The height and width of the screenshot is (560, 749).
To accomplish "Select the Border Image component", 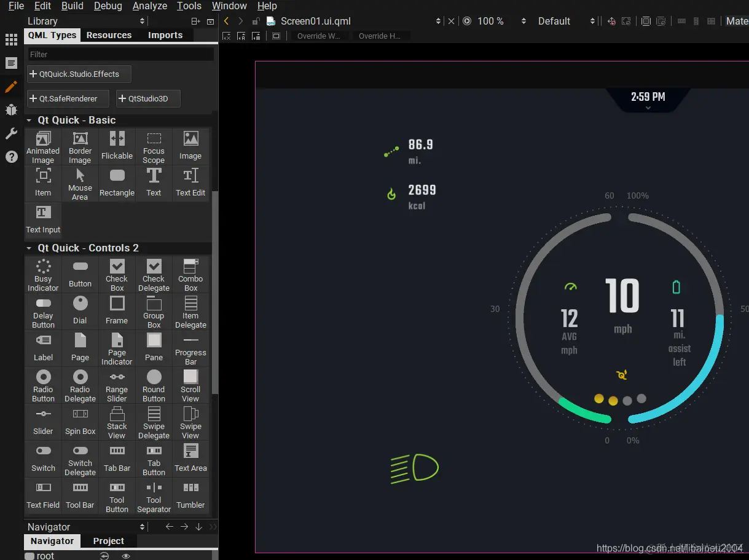I will (80, 147).
